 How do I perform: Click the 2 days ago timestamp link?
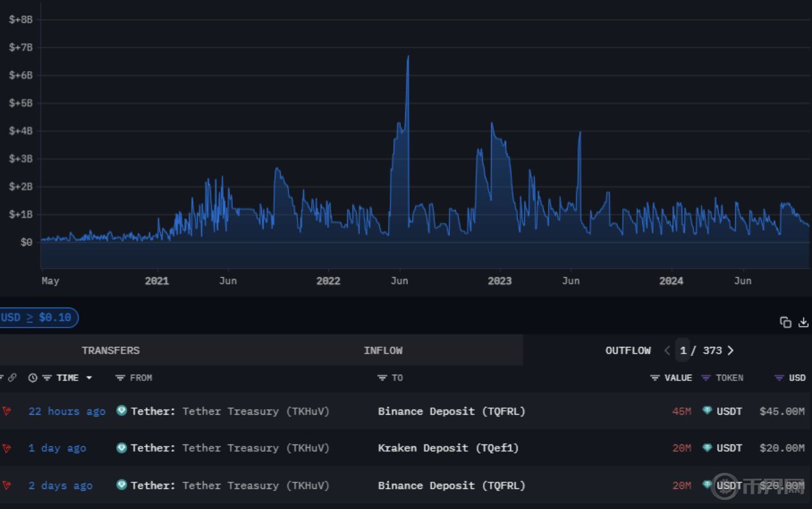point(60,485)
